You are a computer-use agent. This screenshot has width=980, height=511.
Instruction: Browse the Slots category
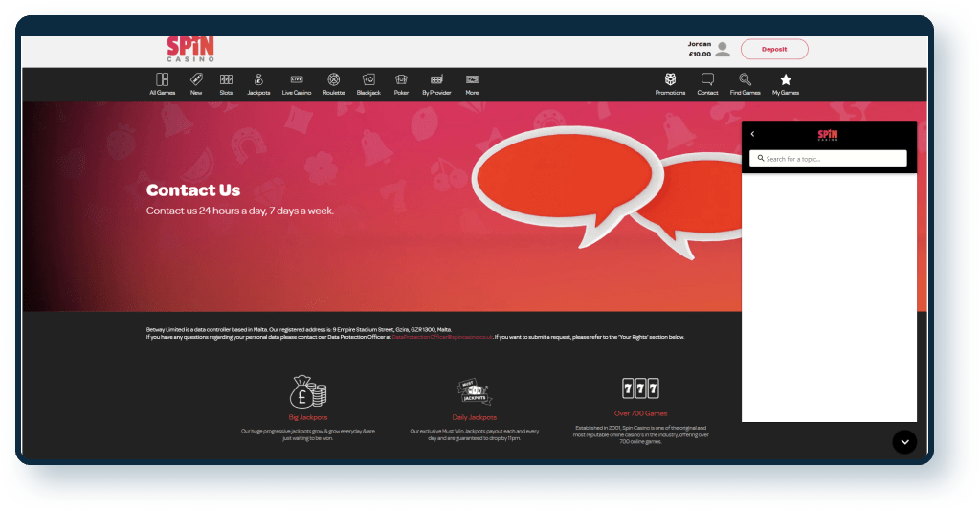(226, 84)
